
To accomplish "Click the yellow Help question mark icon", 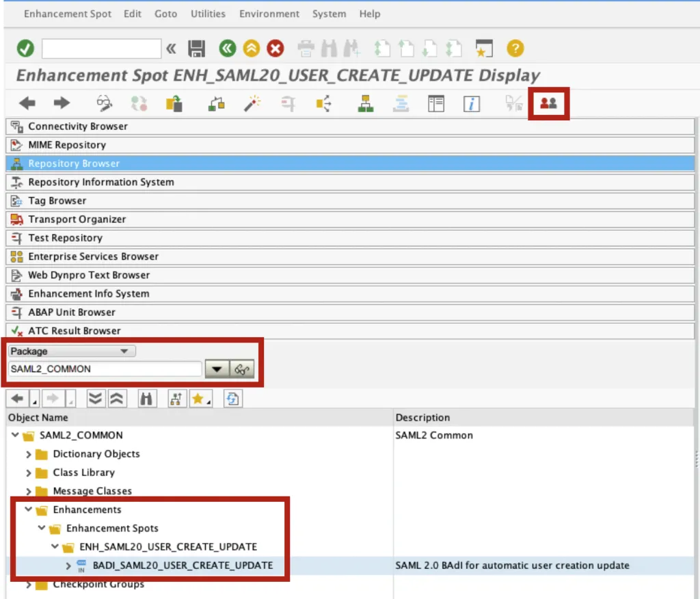I will coord(515,49).
